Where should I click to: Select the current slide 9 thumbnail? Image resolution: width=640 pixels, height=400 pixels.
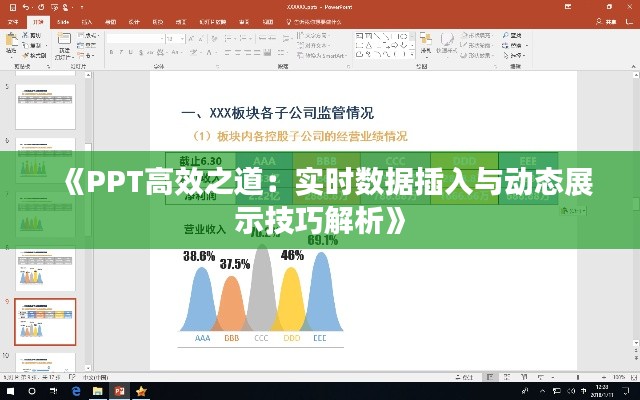(45, 322)
